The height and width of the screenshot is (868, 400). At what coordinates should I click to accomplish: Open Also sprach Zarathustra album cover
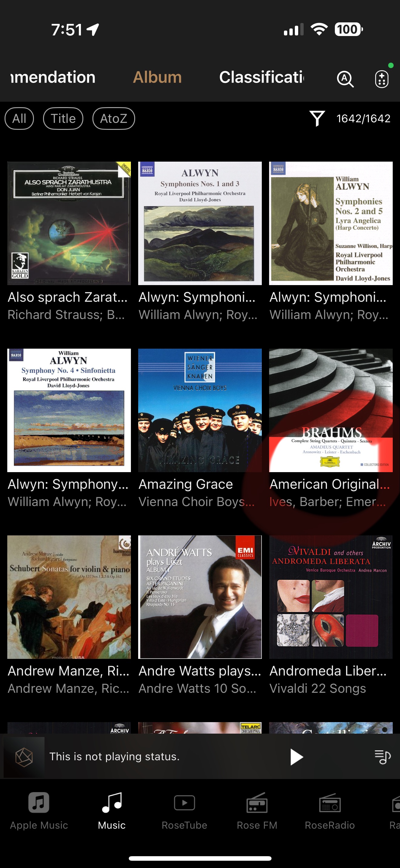pos(69,223)
